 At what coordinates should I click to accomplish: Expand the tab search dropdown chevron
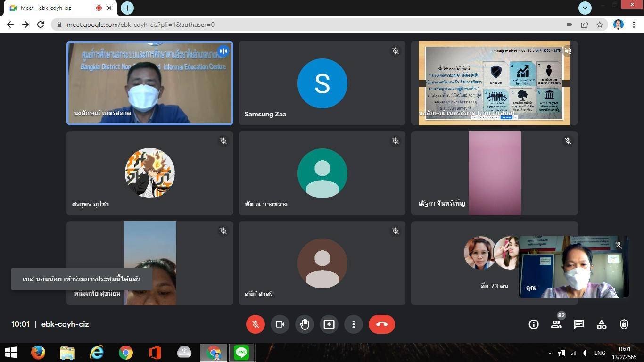(x=585, y=8)
